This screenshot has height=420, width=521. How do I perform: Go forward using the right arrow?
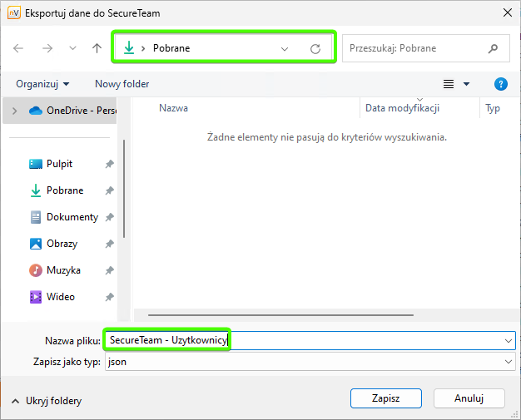[47, 48]
